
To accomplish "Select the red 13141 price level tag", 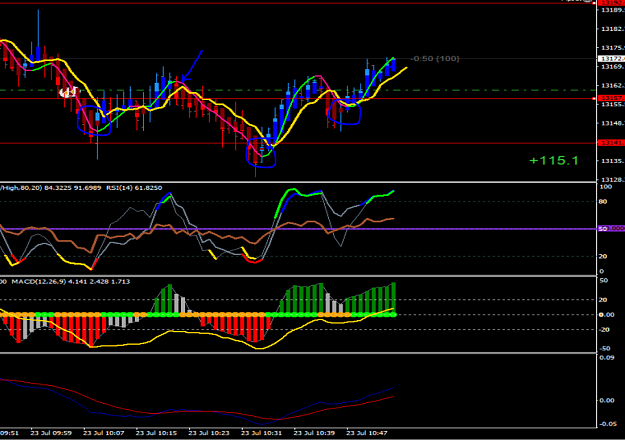I will click(x=611, y=143).
